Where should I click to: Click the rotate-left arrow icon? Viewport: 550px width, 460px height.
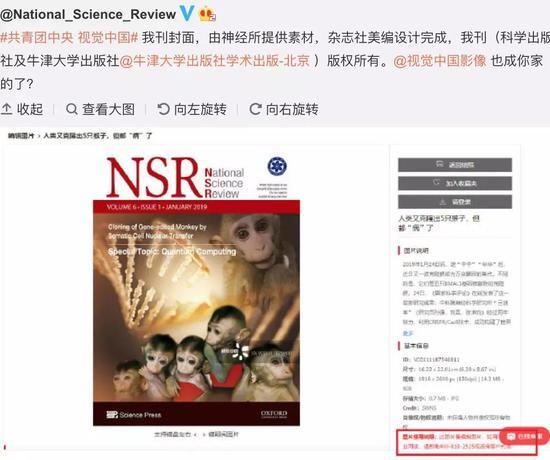[163, 109]
